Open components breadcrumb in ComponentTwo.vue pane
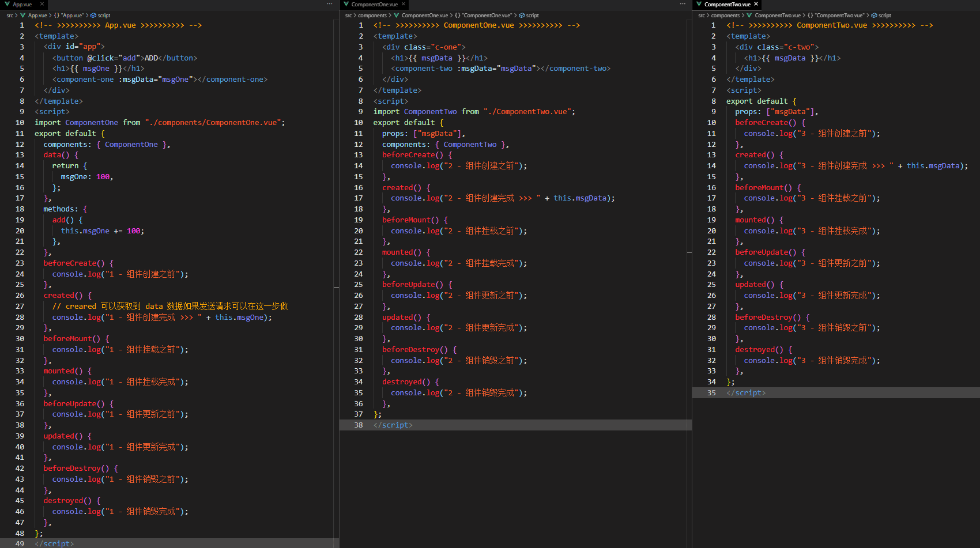 (725, 16)
